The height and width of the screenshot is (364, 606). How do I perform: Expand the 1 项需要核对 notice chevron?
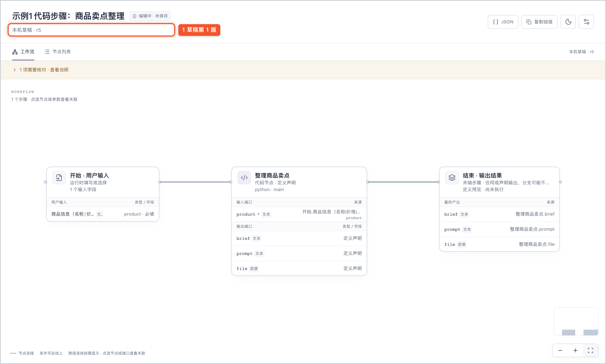(15, 70)
